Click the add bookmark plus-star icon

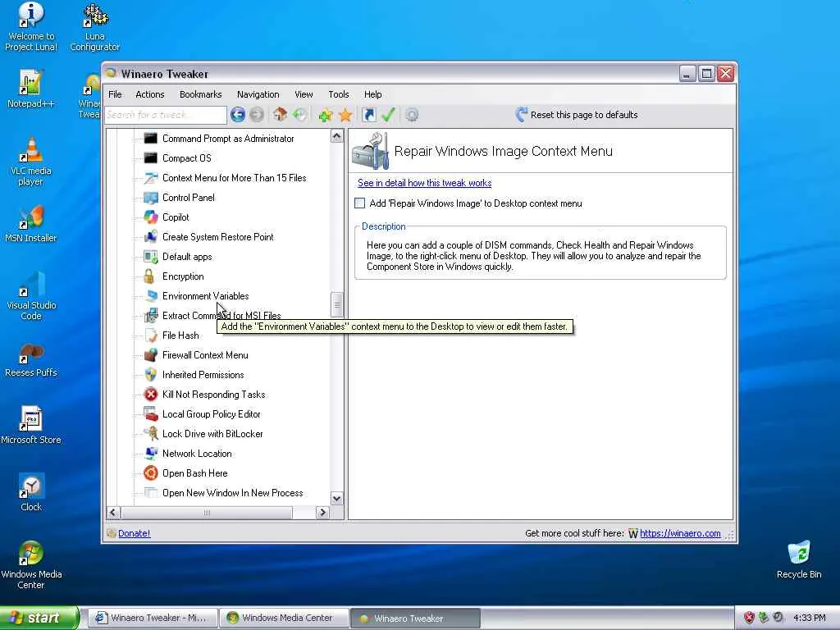[325, 115]
